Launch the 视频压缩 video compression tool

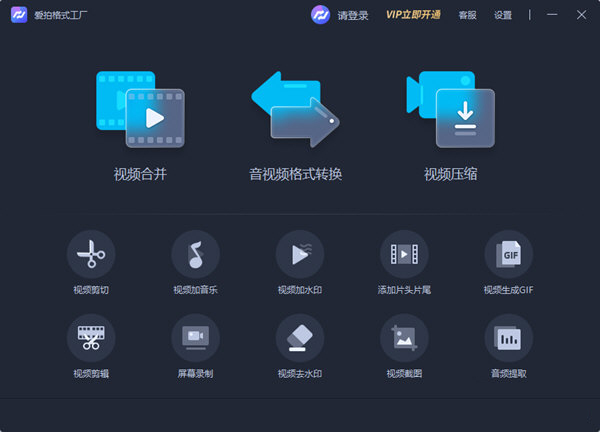(451, 110)
